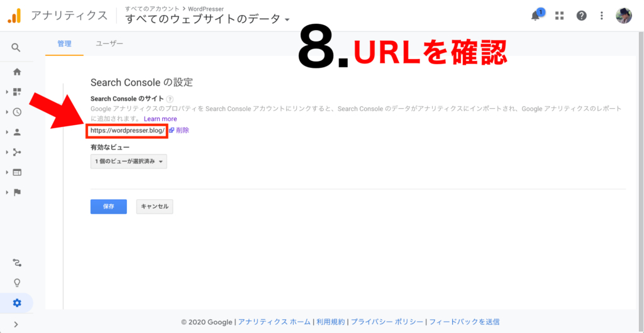Expand the sidebar with bottom chevron
The width and height of the screenshot is (644, 333).
pyautogui.click(x=16, y=324)
